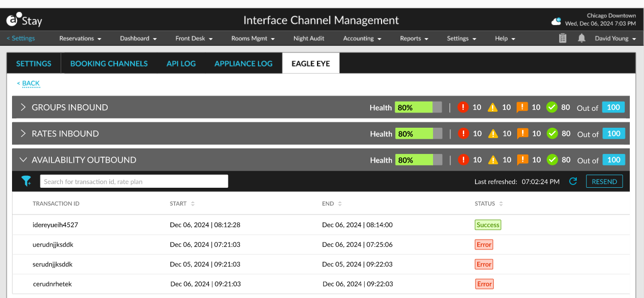Click the Rates Inbound health bar
This screenshot has width=644, height=298.
419,134
